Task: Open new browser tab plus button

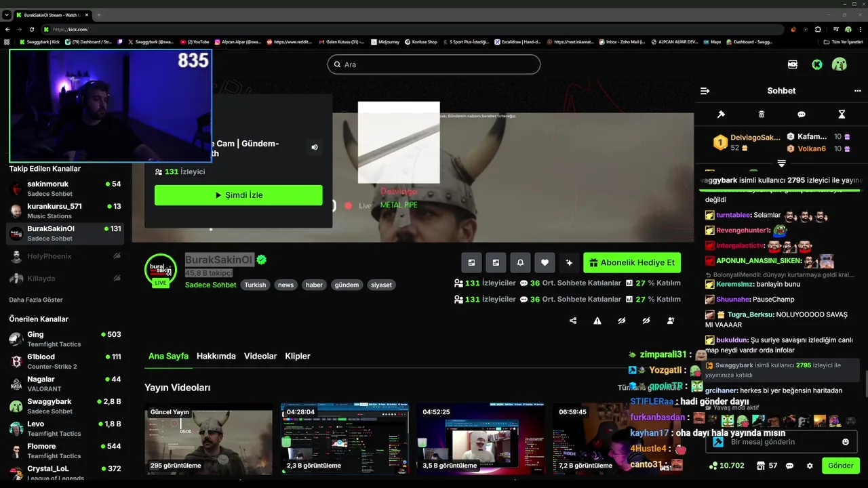Action: point(99,14)
